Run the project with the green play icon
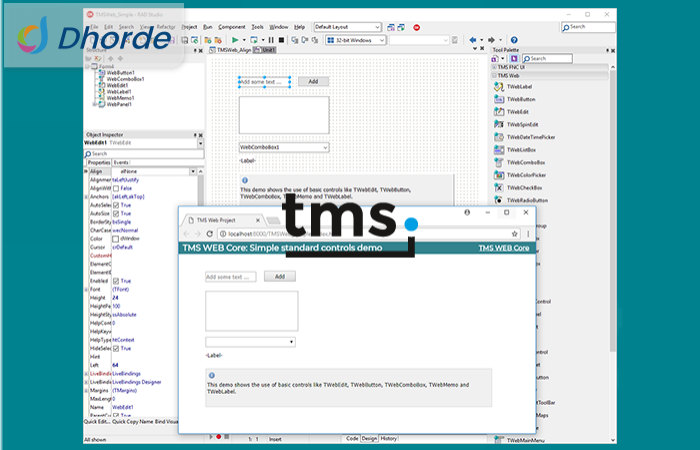The image size is (700, 450). pyautogui.click(x=235, y=40)
